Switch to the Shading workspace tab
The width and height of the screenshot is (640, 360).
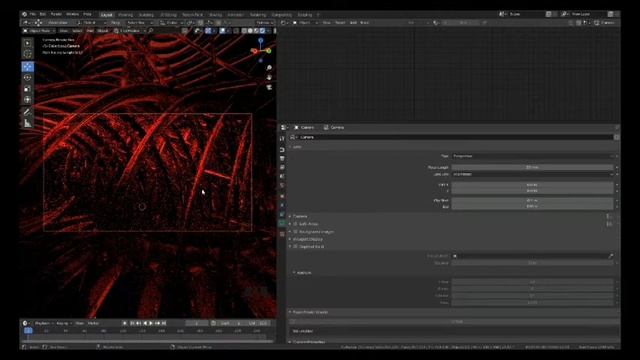(216, 15)
